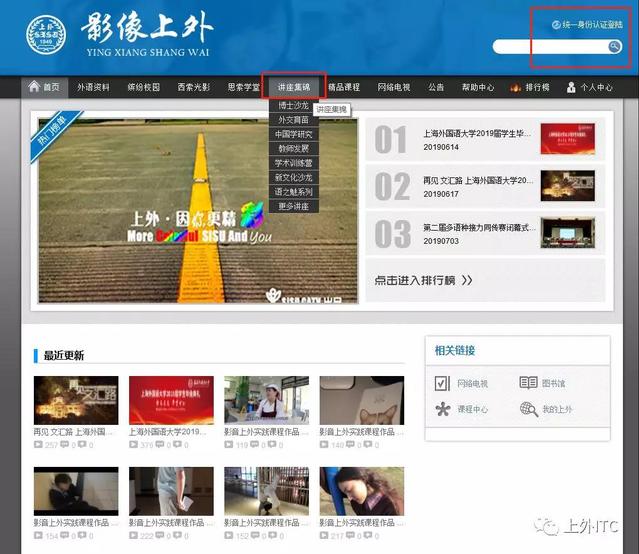The width and height of the screenshot is (639, 554).
Task: Select 中国学研究 from the dropdown
Action: (294, 134)
